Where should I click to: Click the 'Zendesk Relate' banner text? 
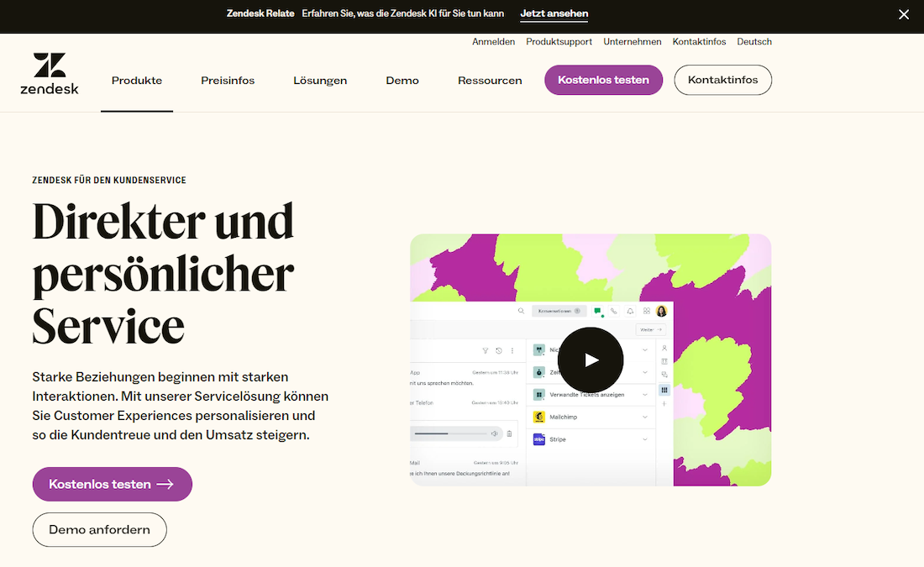click(260, 13)
